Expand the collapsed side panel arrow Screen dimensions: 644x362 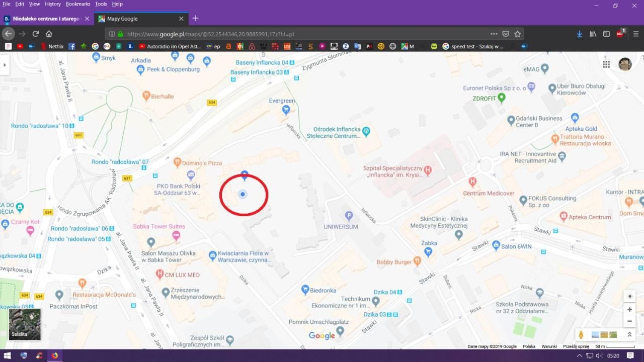[5, 65]
